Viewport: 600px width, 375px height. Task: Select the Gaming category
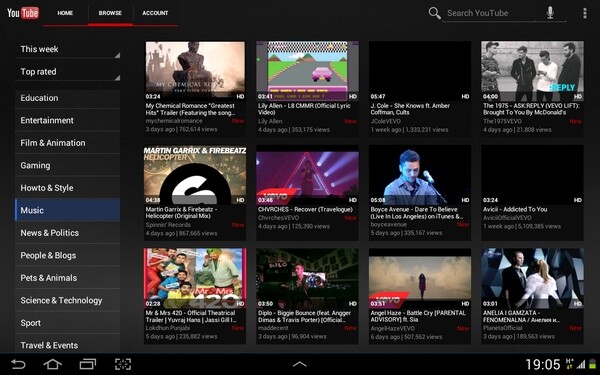pyautogui.click(x=67, y=166)
